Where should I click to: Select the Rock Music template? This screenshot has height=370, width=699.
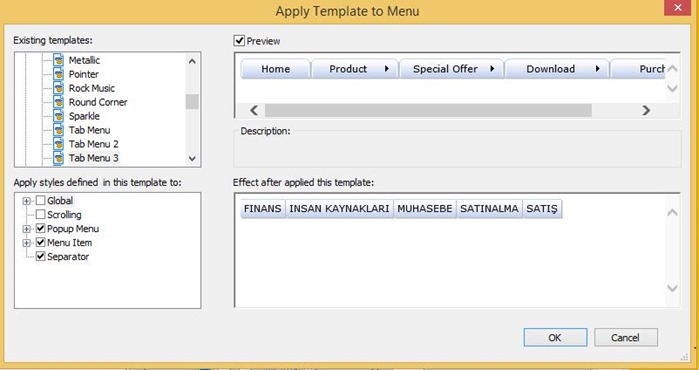[91, 88]
